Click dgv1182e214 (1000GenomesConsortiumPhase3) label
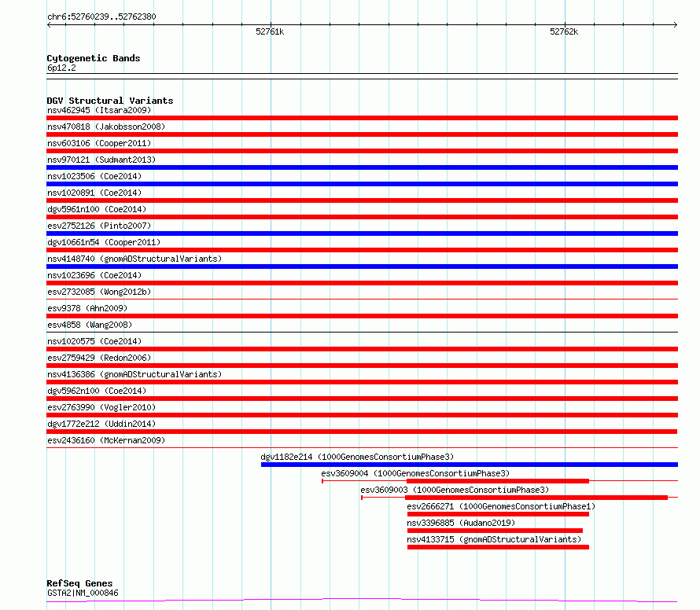Viewport: 700px width, 610px height. coord(357,457)
